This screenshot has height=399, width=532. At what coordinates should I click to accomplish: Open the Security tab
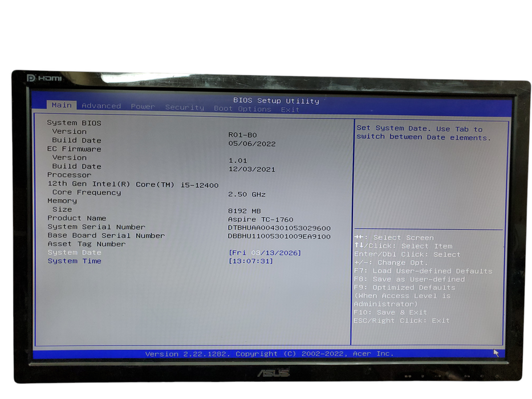point(185,108)
